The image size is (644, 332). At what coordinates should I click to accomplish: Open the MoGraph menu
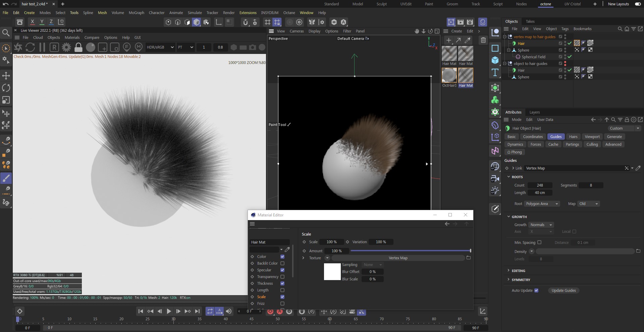click(x=136, y=13)
